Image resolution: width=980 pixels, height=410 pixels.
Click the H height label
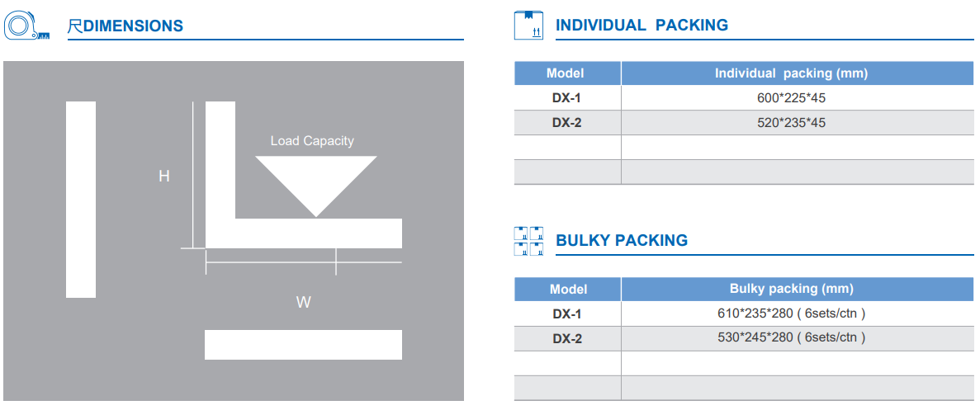tap(164, 176)
